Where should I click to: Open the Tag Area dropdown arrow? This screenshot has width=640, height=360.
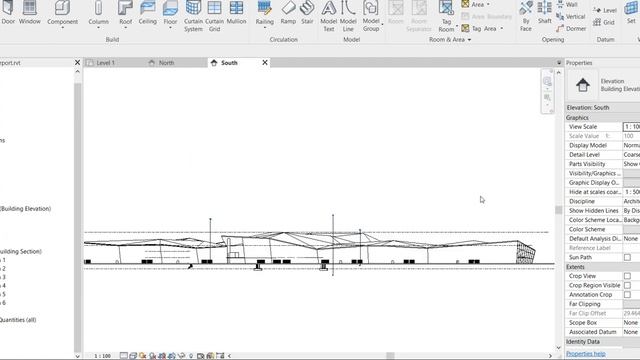(x=502, y=29)
